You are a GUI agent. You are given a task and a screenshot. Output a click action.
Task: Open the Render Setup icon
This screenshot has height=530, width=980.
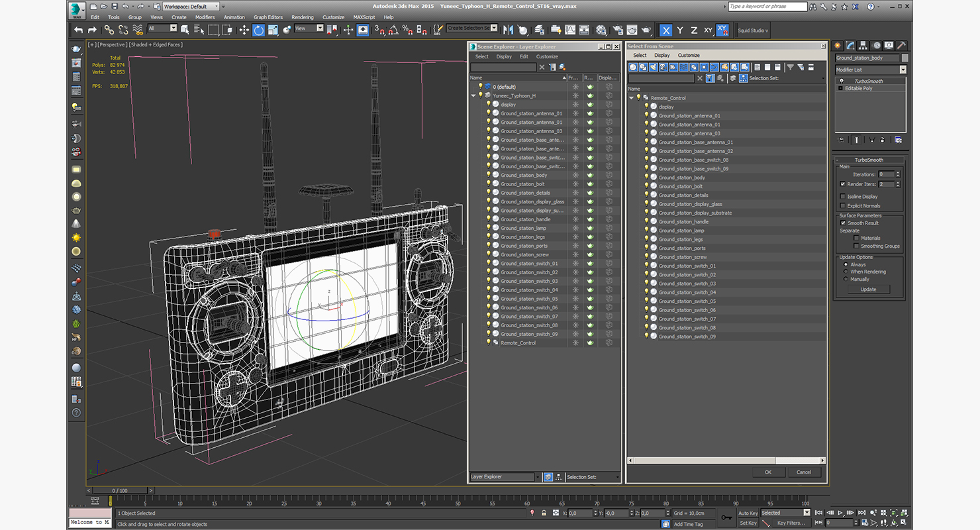pyautogui.click(x=617, y=30)
